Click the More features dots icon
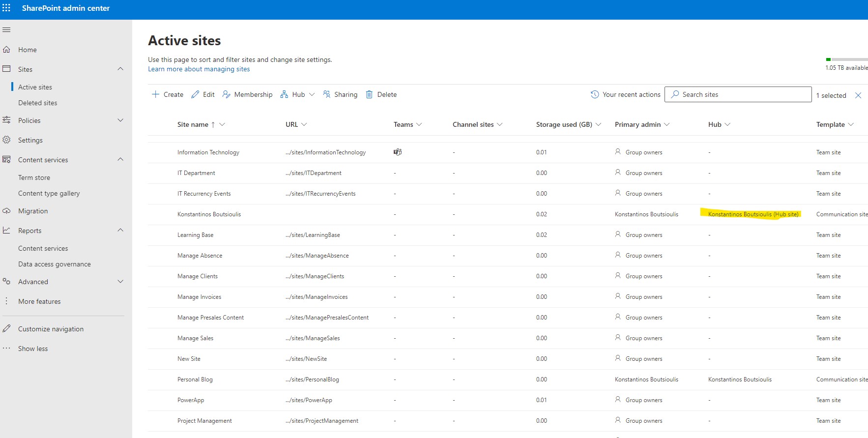 coord(6,301)
